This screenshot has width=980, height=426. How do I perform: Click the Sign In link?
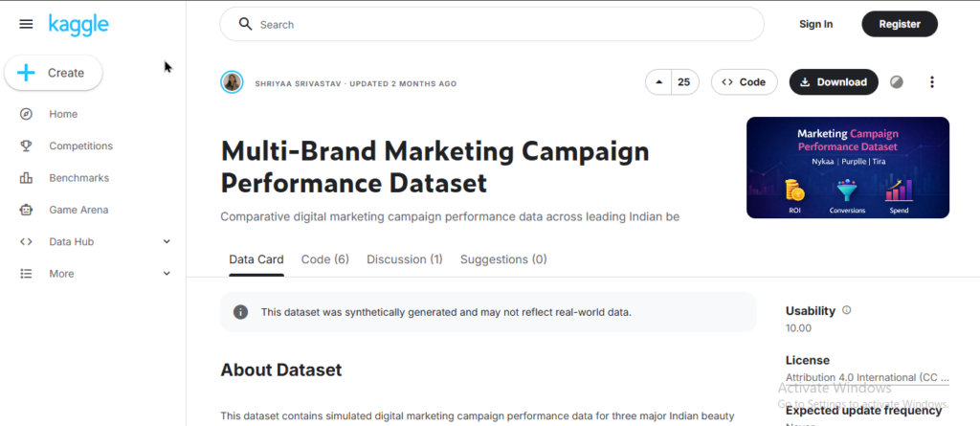815,24
